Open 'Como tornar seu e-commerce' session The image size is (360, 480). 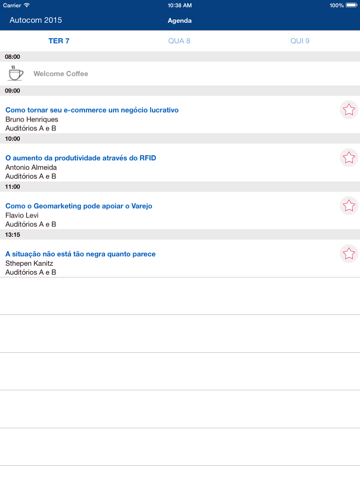[x=92, y=110]
